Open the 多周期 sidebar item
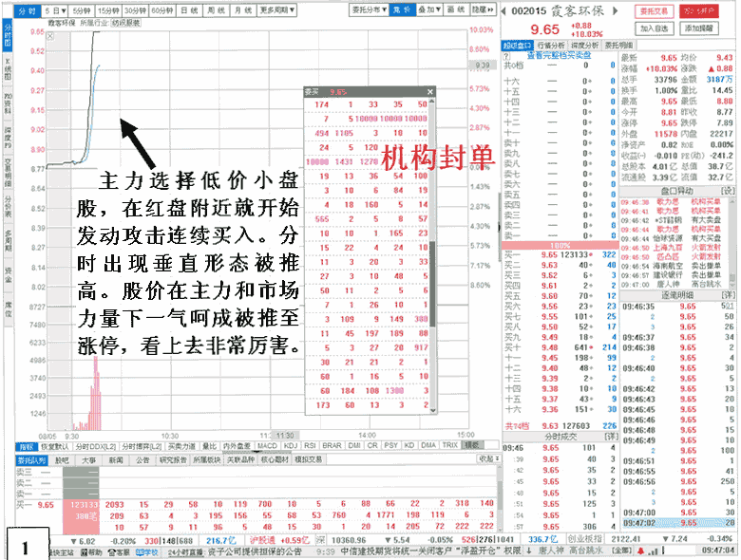 tap(8, 240)
